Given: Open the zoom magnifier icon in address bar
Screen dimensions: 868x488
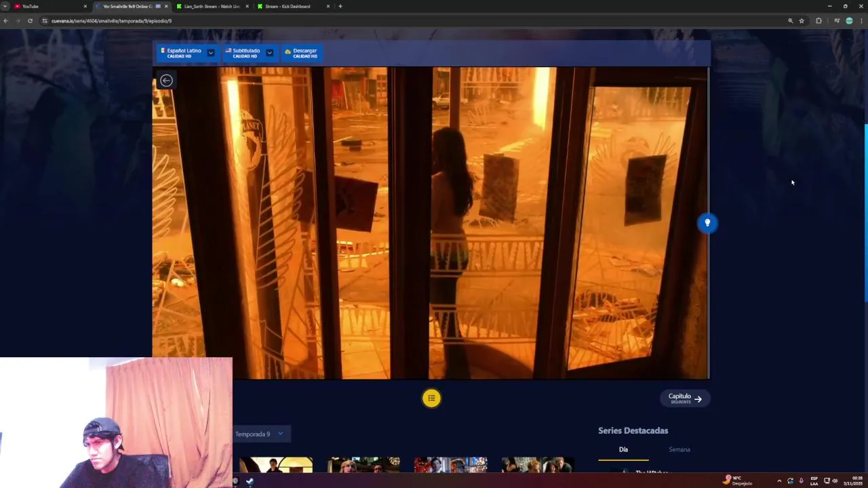Looking at the screenshot, I should pyautogui.click(x=790, y=21).
